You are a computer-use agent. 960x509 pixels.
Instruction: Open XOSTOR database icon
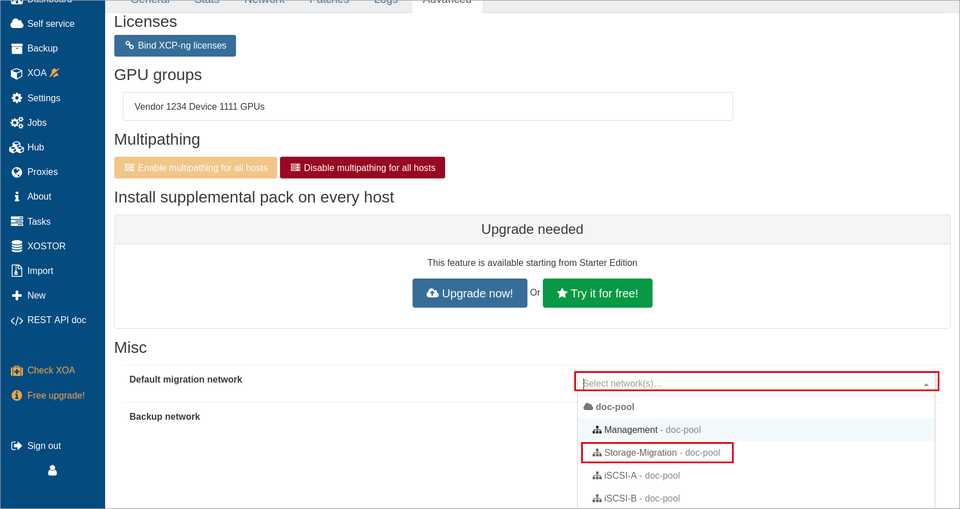click(x=17, y=246)
